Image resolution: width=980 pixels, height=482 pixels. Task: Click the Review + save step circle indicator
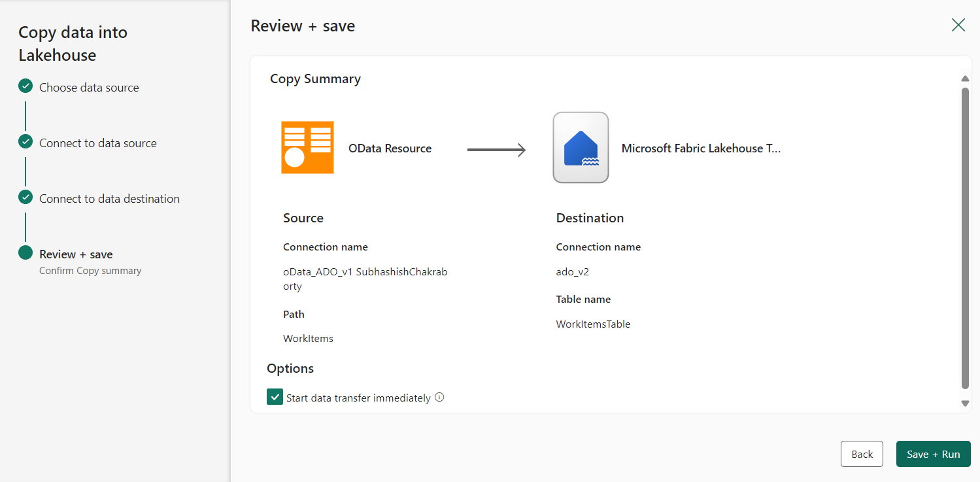[x=25, y=253]
